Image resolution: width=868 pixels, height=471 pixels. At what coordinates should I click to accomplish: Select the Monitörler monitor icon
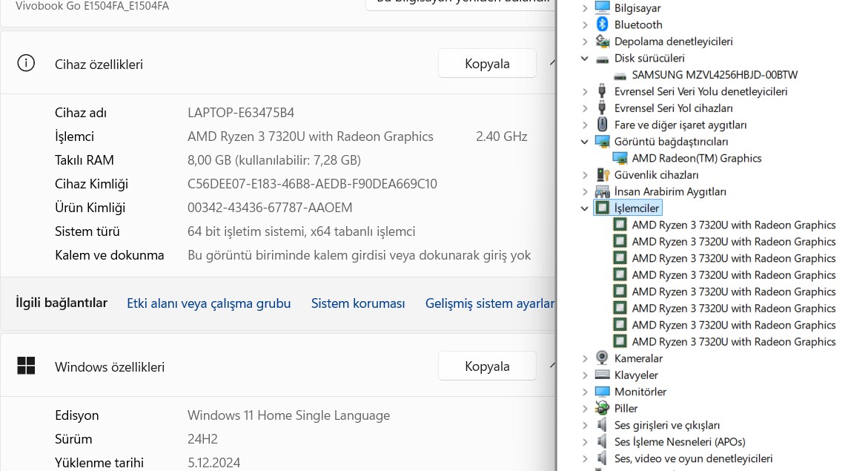[x=603, y=391]
